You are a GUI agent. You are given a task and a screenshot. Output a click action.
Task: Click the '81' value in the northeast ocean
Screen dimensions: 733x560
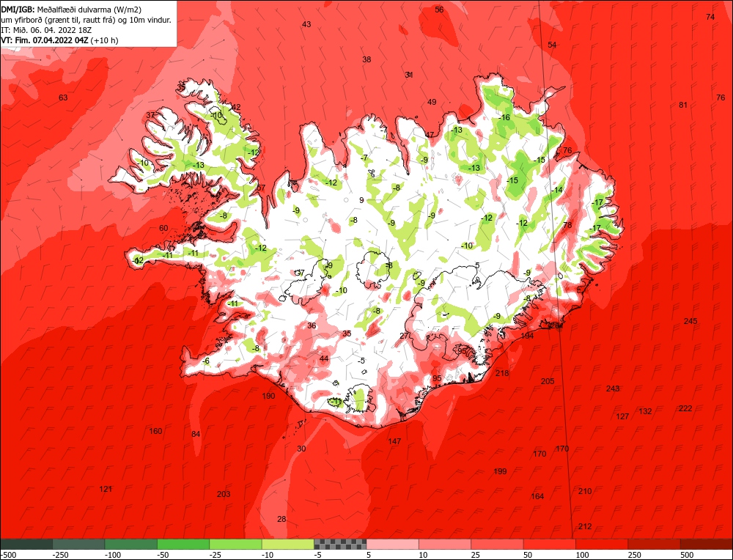click(683, 105)
